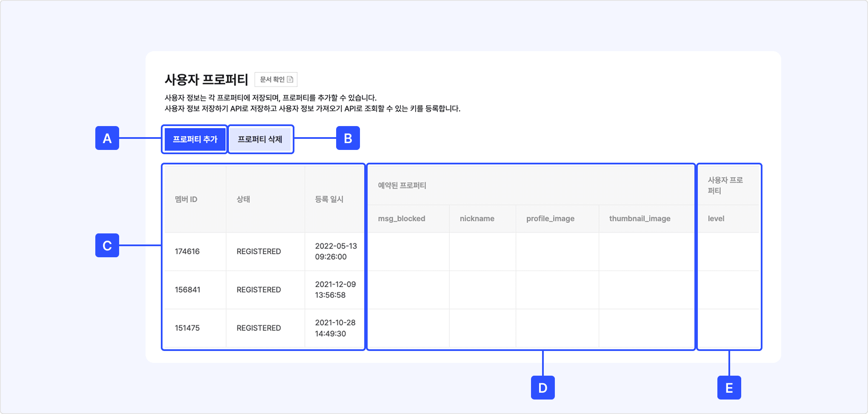Select the 멤버 ID column header

point(186,199)
